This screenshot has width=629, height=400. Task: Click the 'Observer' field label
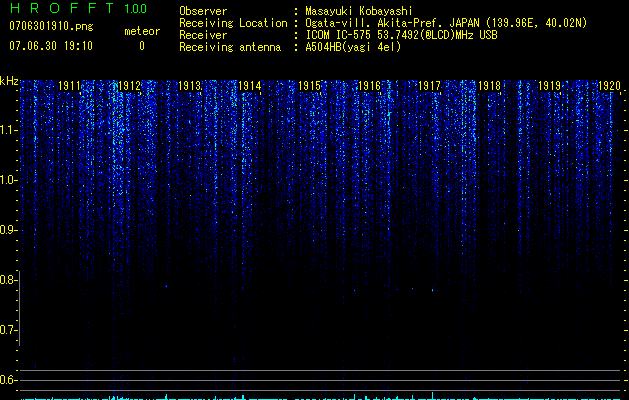coord(203,11)
